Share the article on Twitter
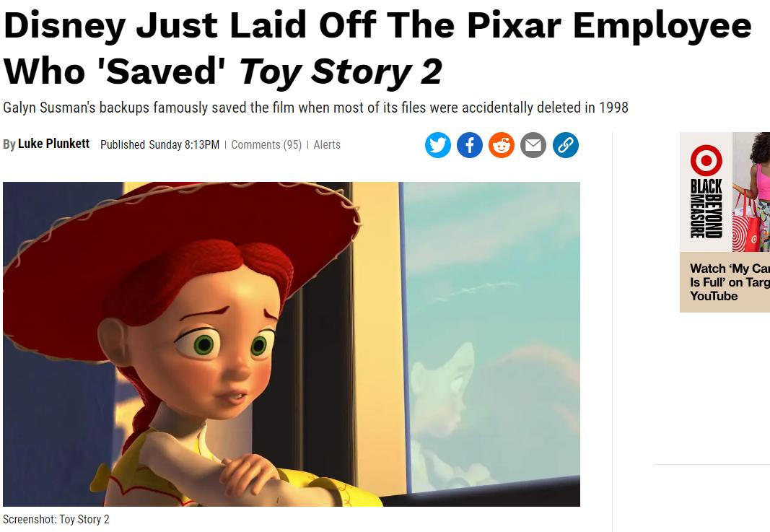 [x=437, y=145]
